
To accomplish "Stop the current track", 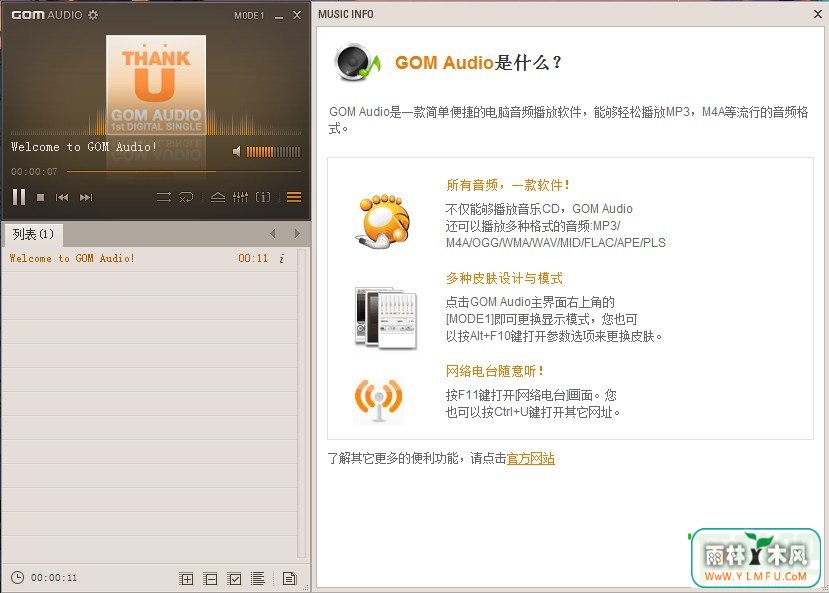I will pos(40,197).
